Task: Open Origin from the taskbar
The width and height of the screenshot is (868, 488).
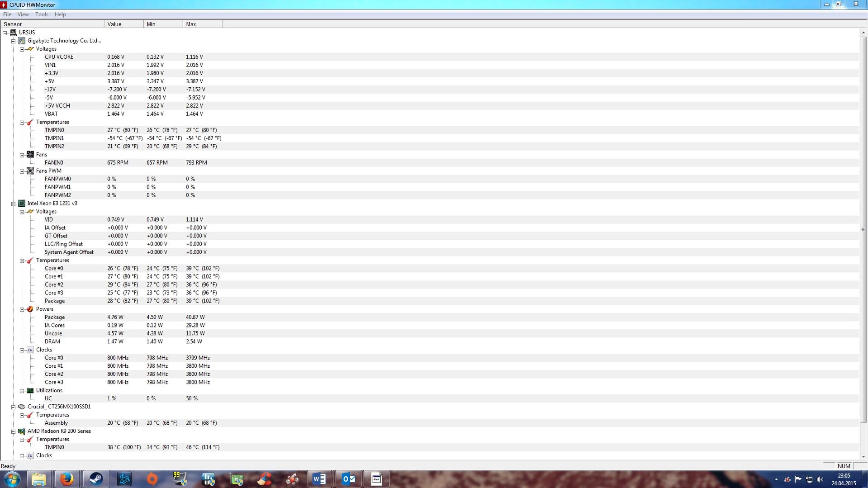Action: click(x=152, y=479)
